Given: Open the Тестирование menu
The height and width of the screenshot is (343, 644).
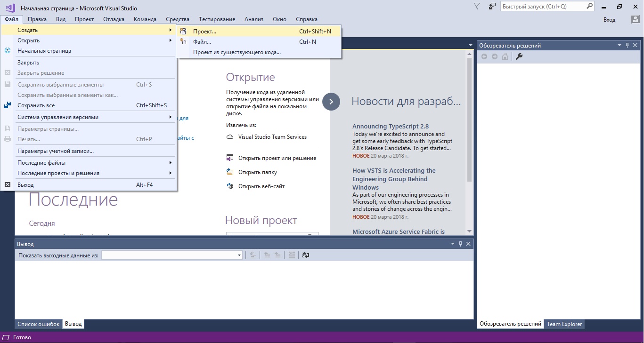Looking at the screenshot, I should tap(217, 19).
